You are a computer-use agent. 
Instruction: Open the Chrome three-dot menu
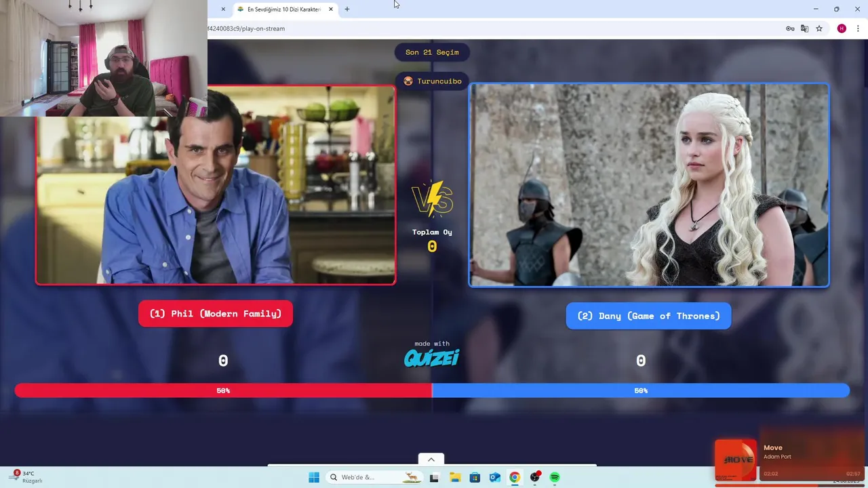pyautogui.click(x=858, y=28)
